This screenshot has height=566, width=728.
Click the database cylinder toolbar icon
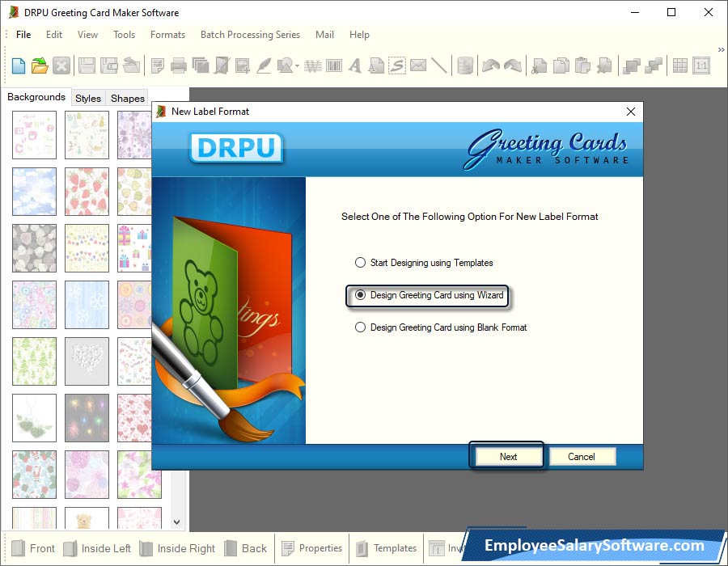[x=465, y=65]
